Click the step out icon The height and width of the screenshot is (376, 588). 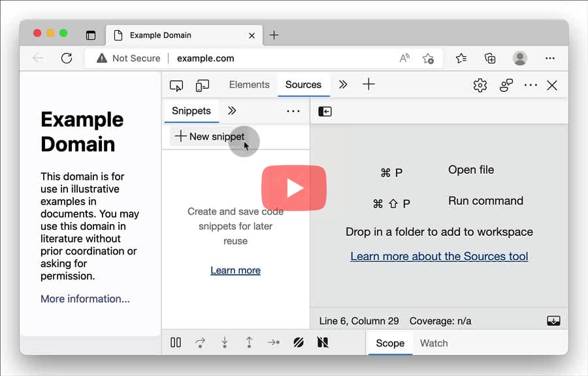click(x=249, y=342)
